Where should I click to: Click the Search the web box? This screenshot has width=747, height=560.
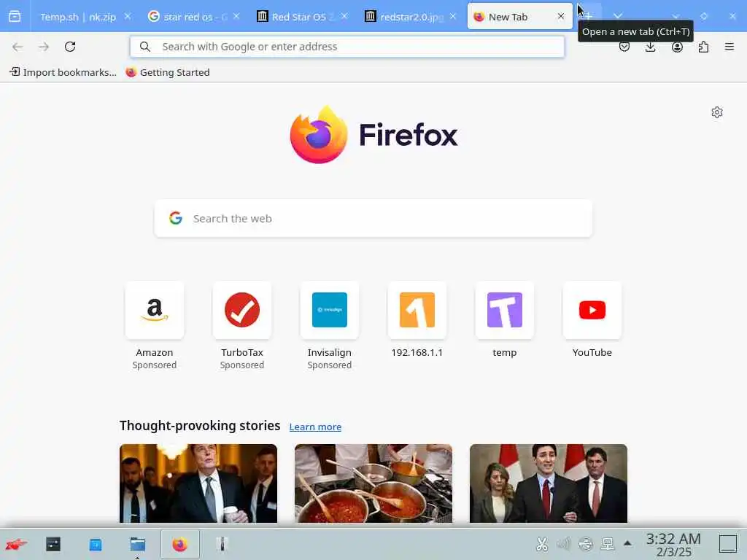click(373, 219)
